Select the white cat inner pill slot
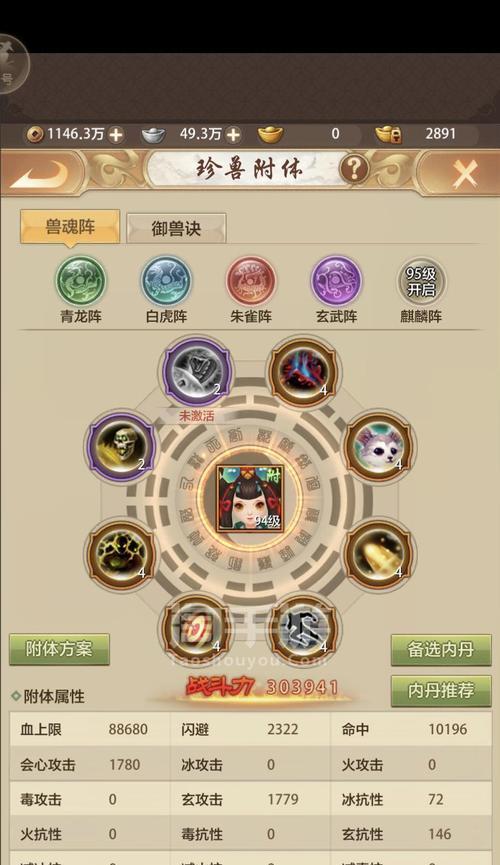 [379, 446]
